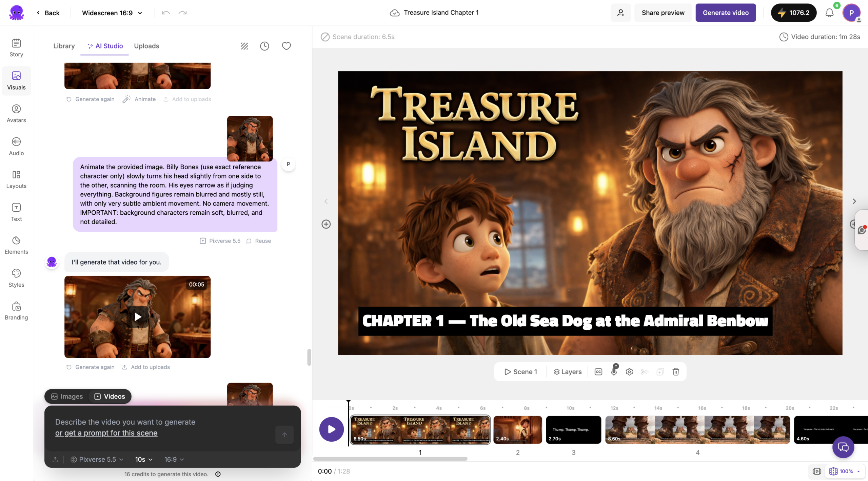868x481 pixels.
Task: Expand Widescreen 16:9 aspect dropdown
Action: (x=112, y=13)
